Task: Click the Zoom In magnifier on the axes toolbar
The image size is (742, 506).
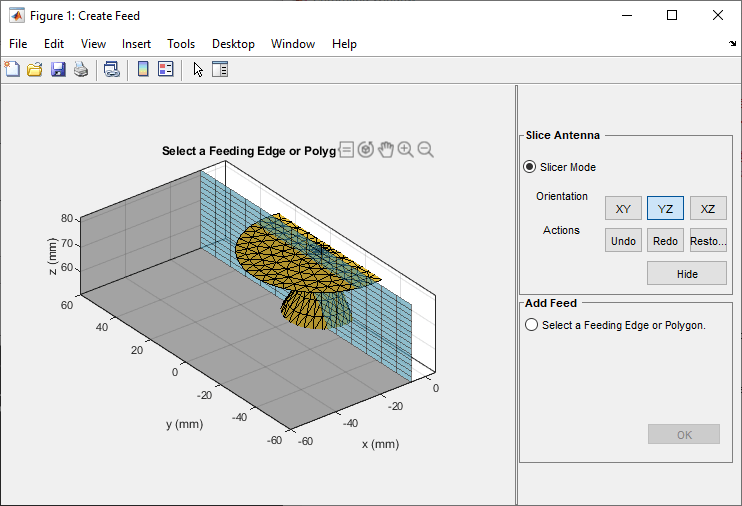Action: 405,149
